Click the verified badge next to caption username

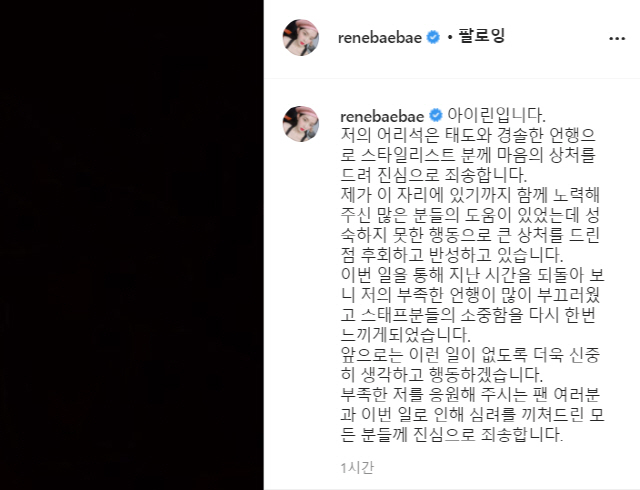tap(436, 116)
